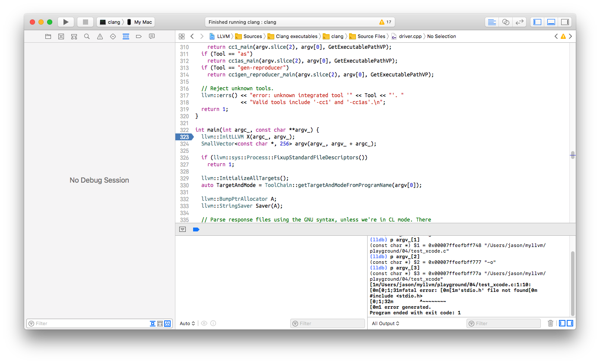The height and width of the screenshot is (364, 600).
Task: Toggle the middle navigator filter icon
Action: tap(160, 323)
